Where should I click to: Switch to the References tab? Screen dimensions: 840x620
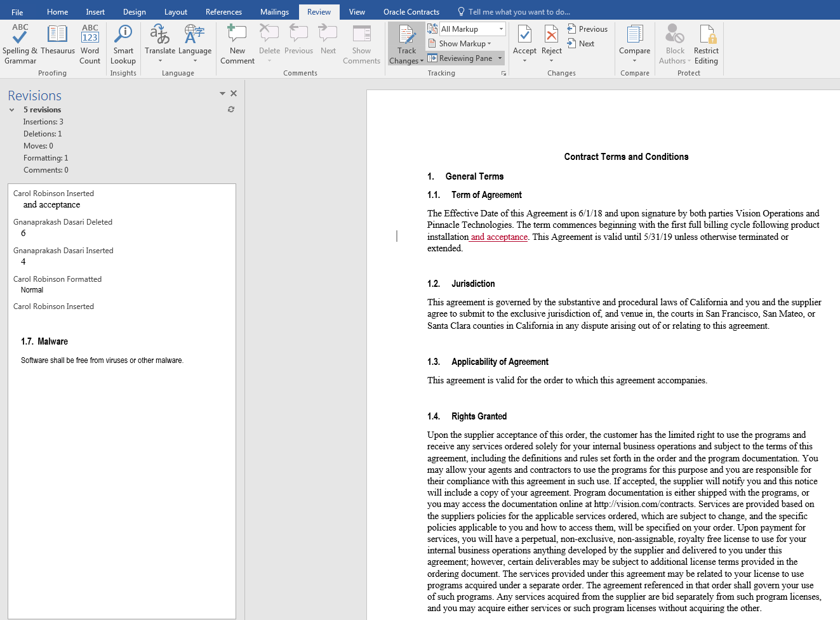pyautogui.click(x=223, y=12)
